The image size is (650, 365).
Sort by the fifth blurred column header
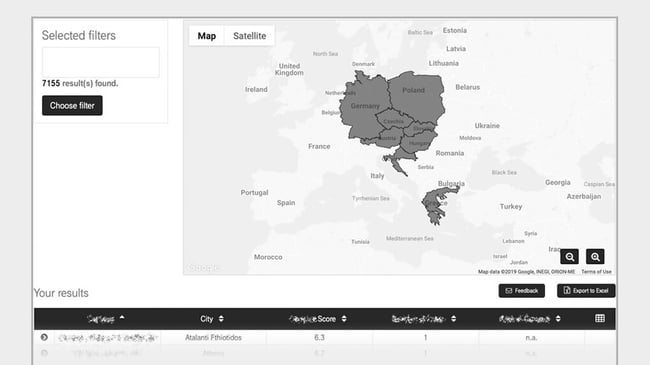click(x=529, y=319)
